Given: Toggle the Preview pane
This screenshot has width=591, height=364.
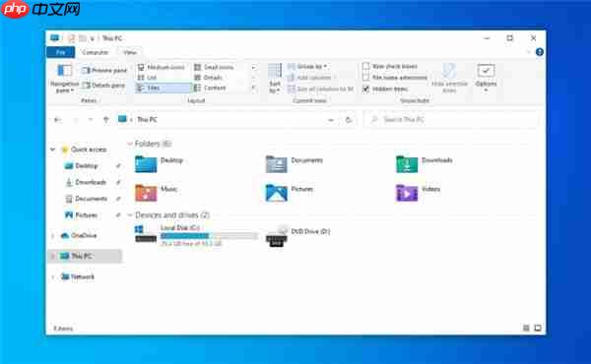Looking at the screenshot, I should (104, 71).
